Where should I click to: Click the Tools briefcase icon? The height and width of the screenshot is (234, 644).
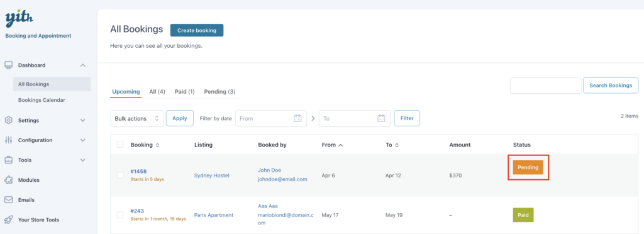pos(9,160)
